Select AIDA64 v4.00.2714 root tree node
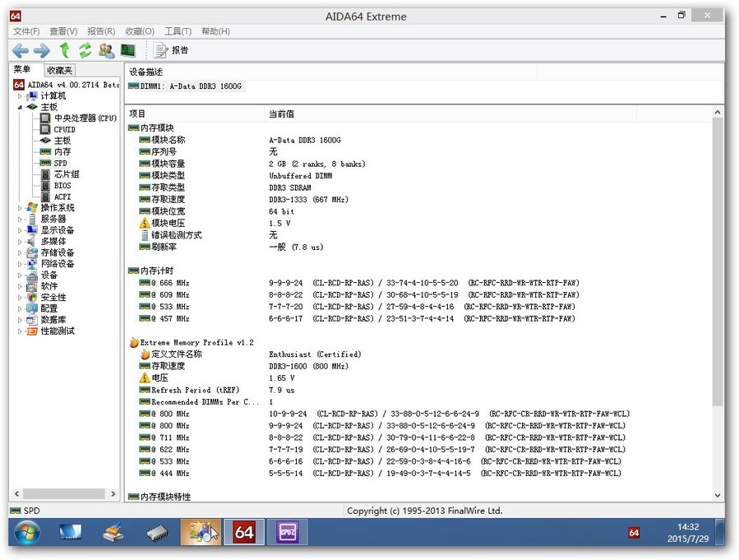739x560 pixels. click(66, 85)
